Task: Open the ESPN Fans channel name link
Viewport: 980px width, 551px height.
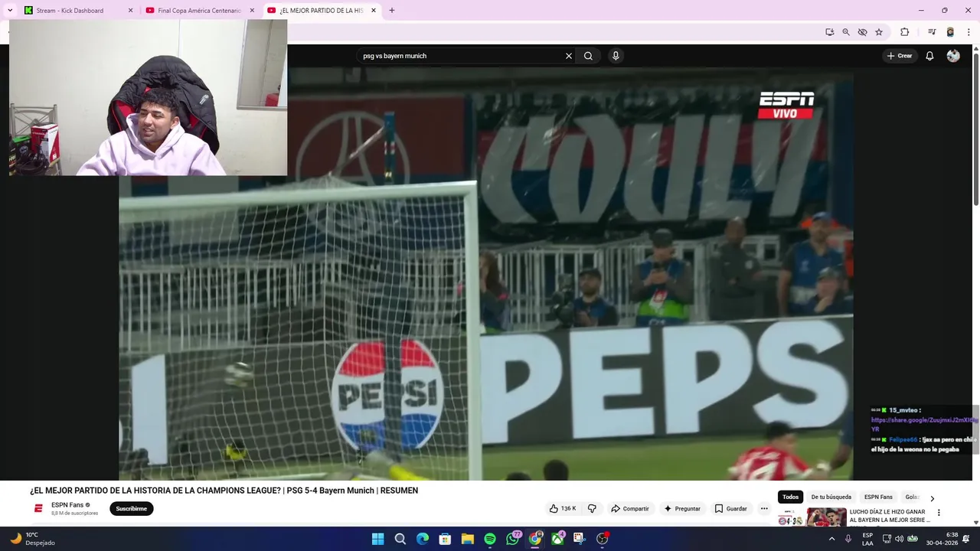Action: pos(67,505)
